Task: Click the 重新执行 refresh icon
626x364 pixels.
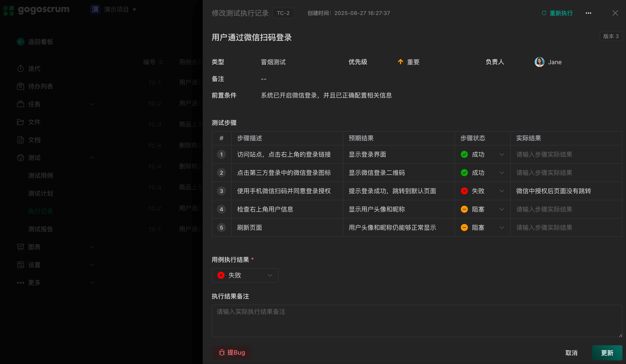Action: (544, 13)
